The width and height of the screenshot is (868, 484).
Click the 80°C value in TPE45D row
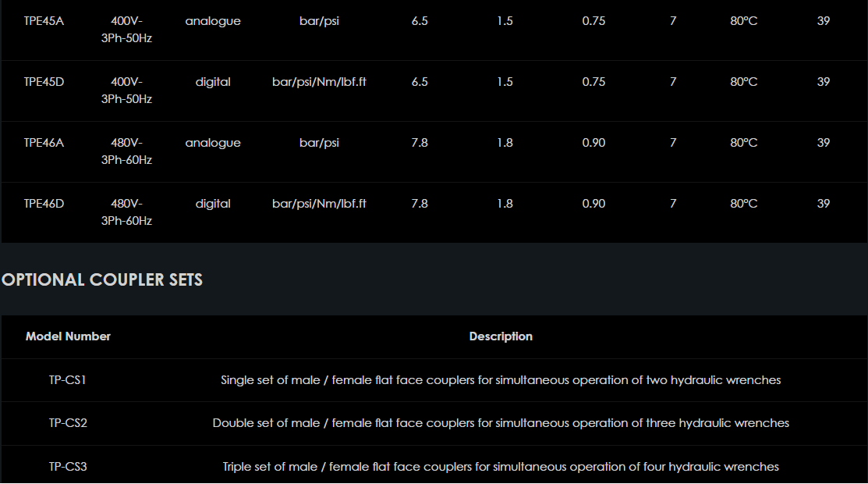tap(743, 82)
